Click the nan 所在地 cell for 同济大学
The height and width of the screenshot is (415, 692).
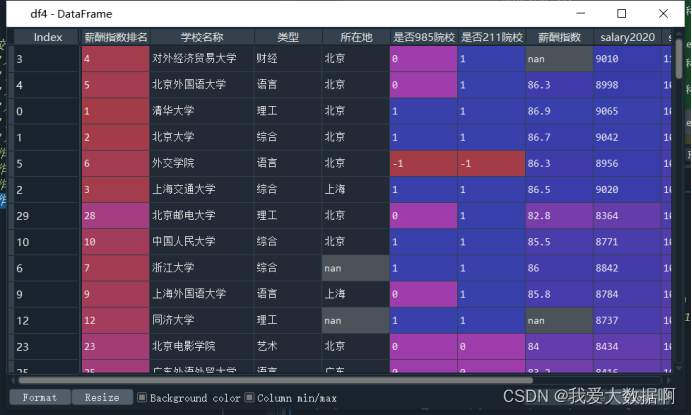[x=356, y=320]
